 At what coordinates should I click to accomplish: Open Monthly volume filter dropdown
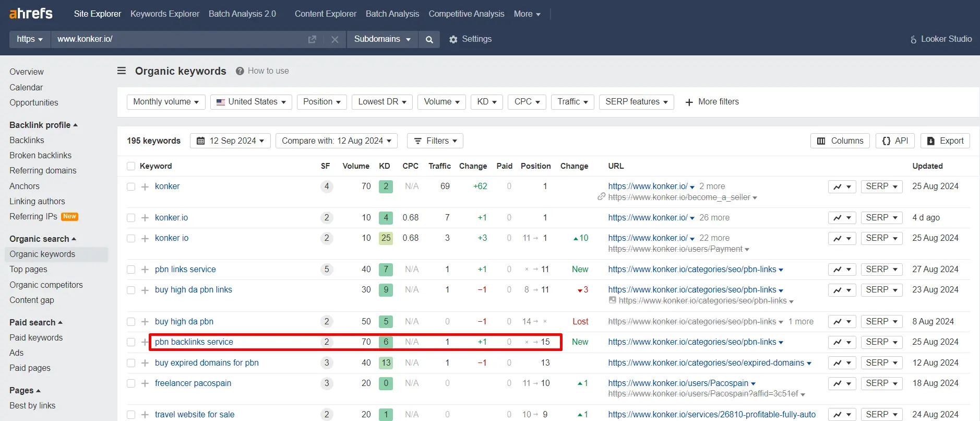click(x=166, y=102)
